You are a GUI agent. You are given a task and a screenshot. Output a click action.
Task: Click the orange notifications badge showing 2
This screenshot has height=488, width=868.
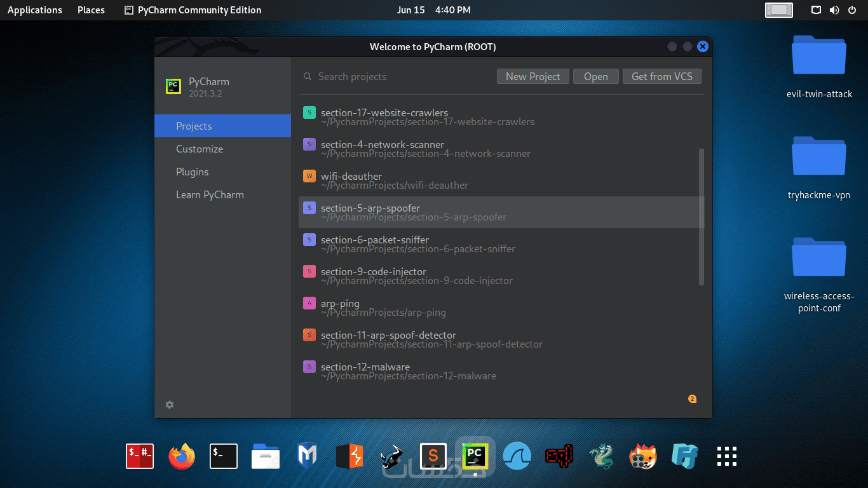(x=692, y=399)
